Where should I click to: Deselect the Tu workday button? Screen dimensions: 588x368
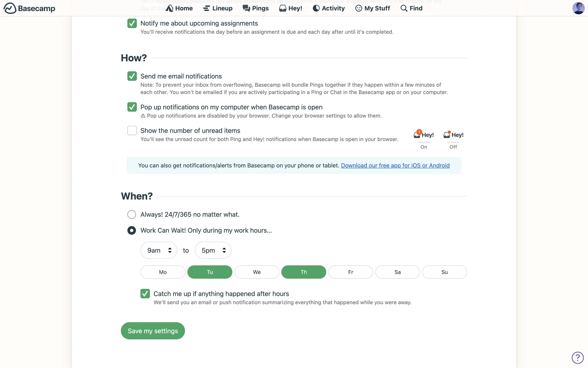(210, 272)
